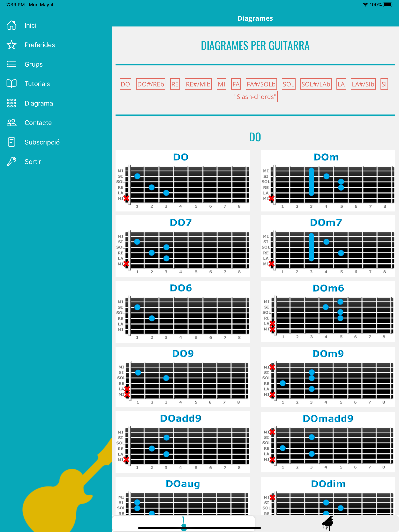
Task: Jump to the LA chord section
Action: pyautogui.click(x=341, y=84)
